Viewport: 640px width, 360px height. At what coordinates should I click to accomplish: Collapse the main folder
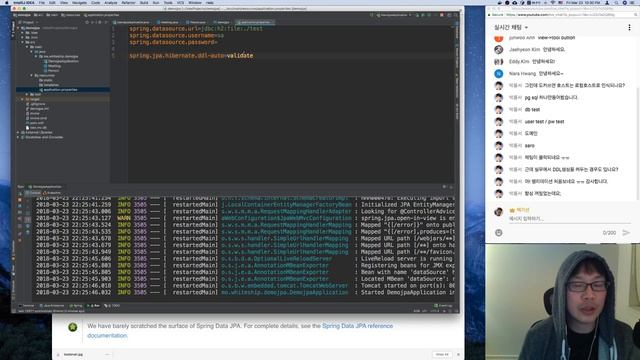[27, 47]
